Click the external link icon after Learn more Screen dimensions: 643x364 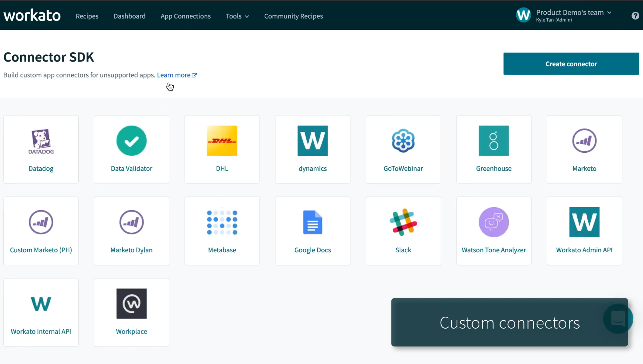click(x=194, y=75)
